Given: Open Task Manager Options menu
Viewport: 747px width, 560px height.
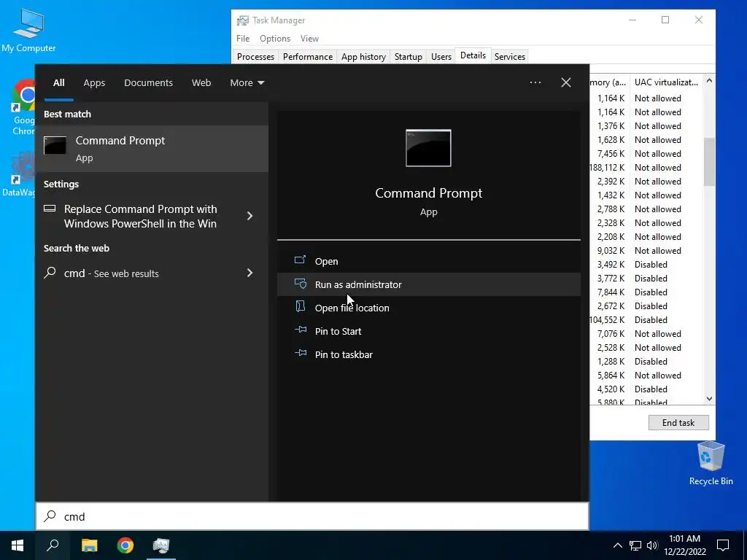Looking at the screenshot, I should point(275,39).
